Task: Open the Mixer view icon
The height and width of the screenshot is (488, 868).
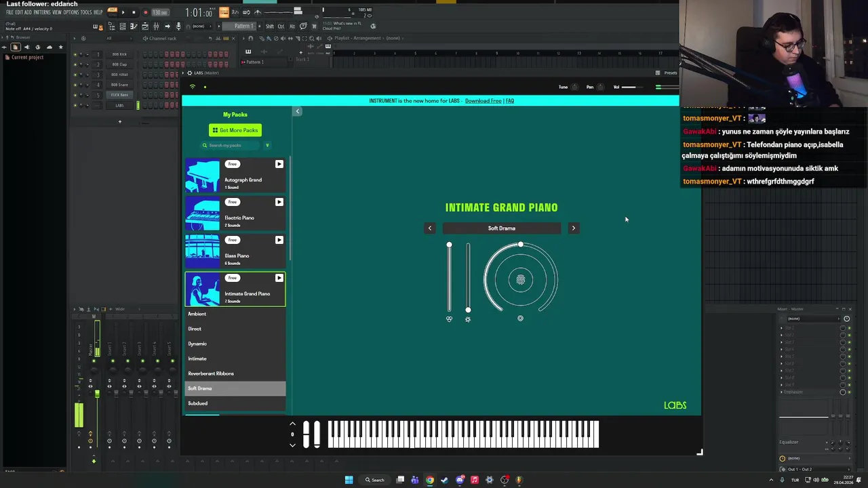Action: (x=156, y=26)
